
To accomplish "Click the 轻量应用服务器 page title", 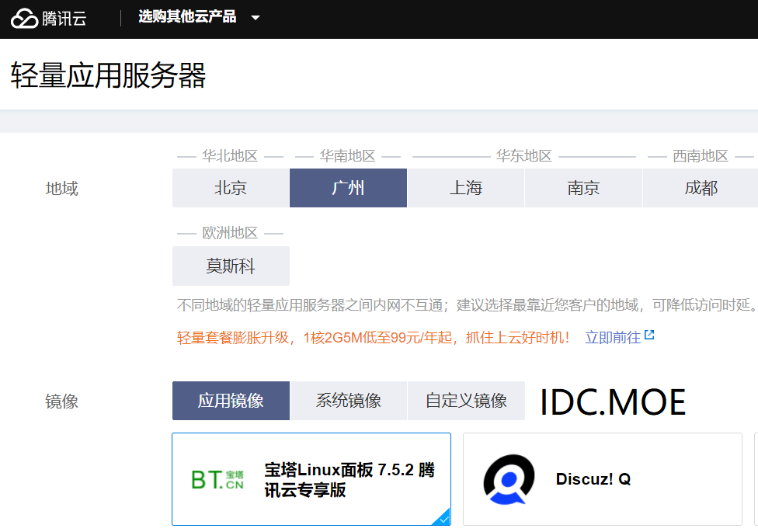I will pos(108,75).
